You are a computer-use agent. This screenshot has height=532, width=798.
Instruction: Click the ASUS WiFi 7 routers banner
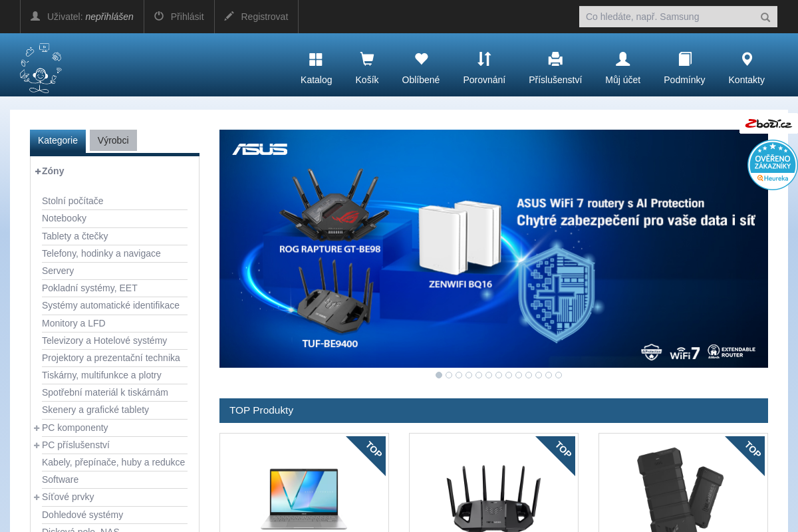[493, 249]
